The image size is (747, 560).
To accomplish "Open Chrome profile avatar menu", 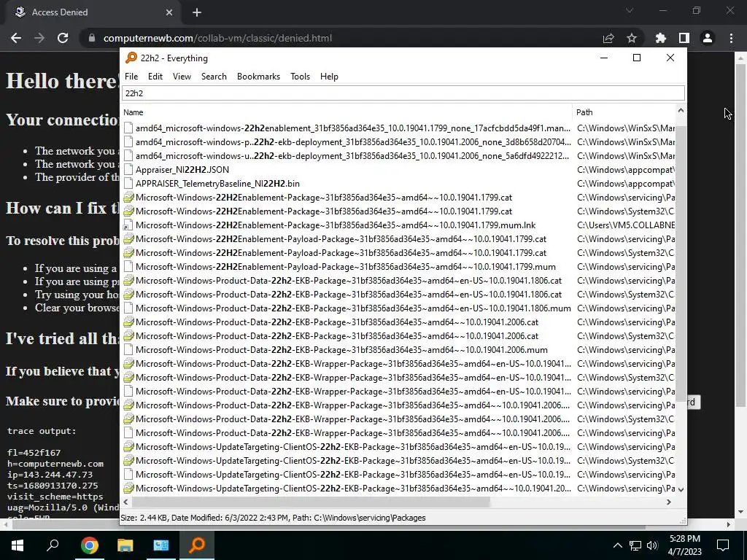I will pos(708,38).
